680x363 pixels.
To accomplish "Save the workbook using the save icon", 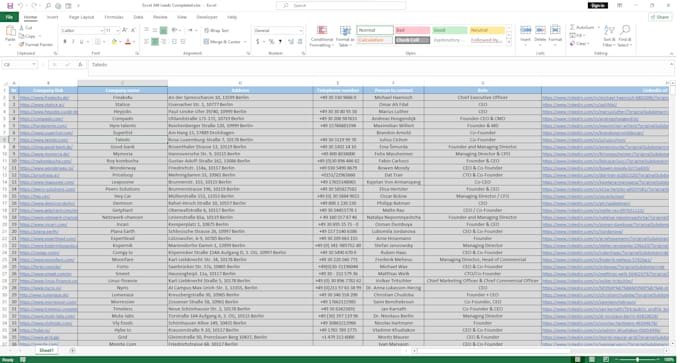I will point(10,6).
